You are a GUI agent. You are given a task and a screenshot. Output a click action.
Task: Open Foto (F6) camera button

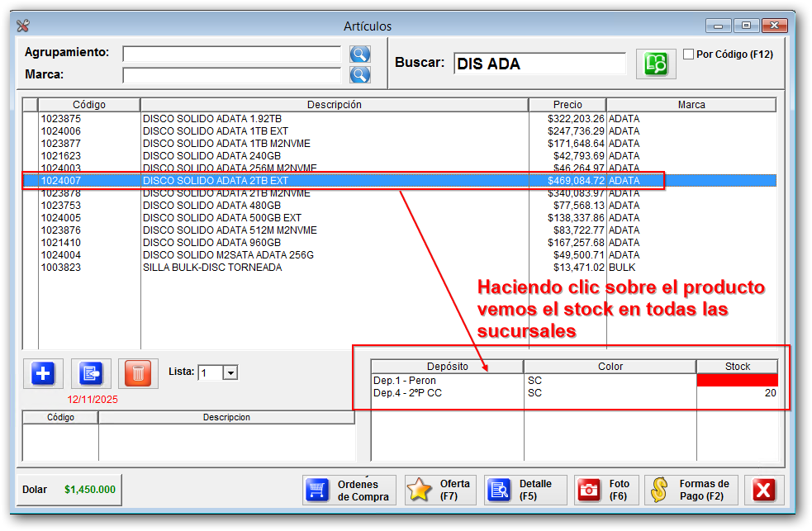point(606,490)
